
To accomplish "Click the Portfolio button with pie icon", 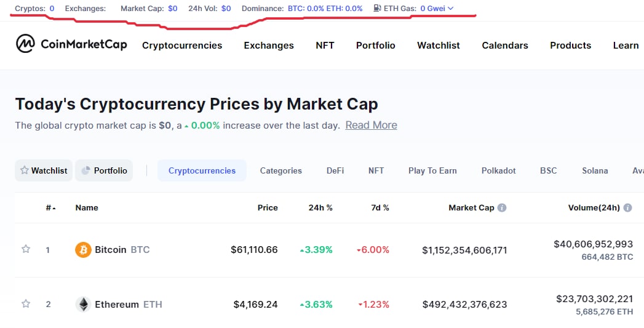I will 104,170.
